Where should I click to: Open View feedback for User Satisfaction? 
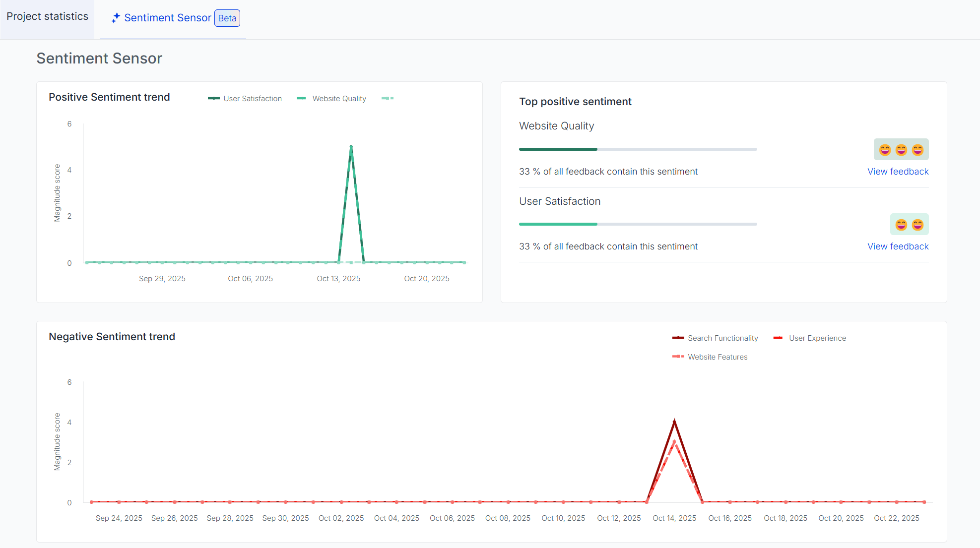click(898, 246)
